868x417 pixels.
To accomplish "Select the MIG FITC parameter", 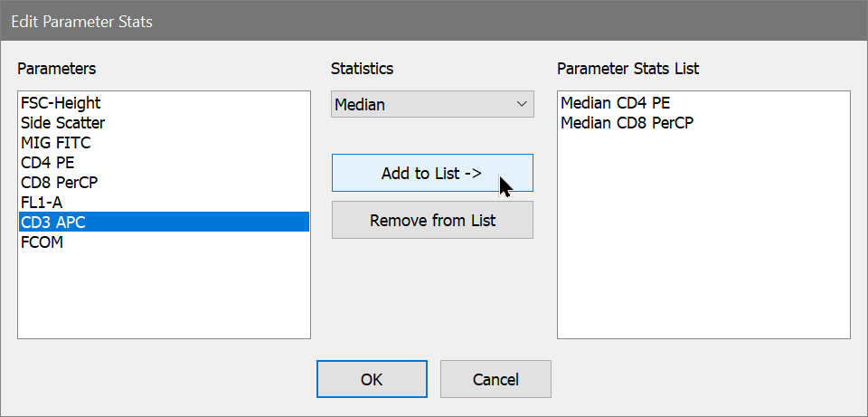I will 55,143.
